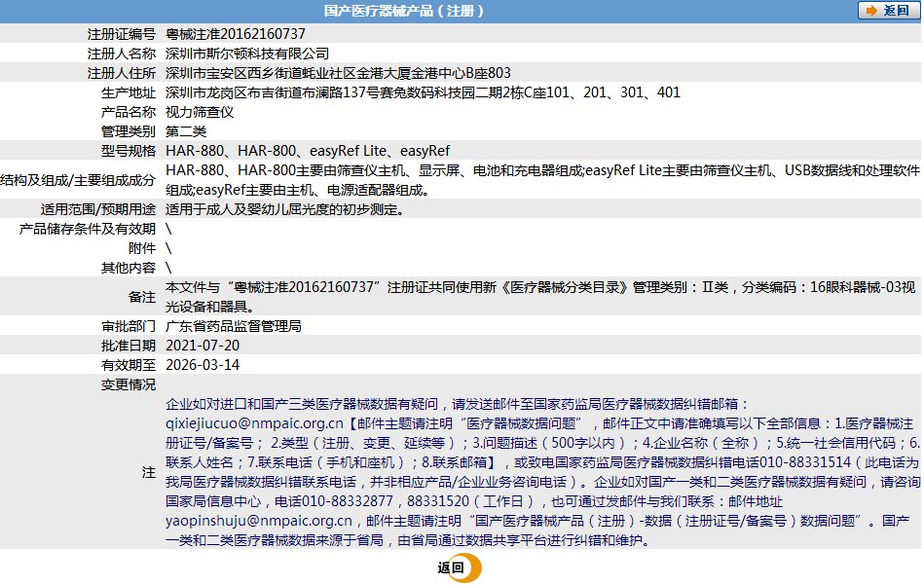The width and height of the screenshot is (924, 585).
Task: Select registration number 粤械注准20162160737 value
Action: click(235, 34)
